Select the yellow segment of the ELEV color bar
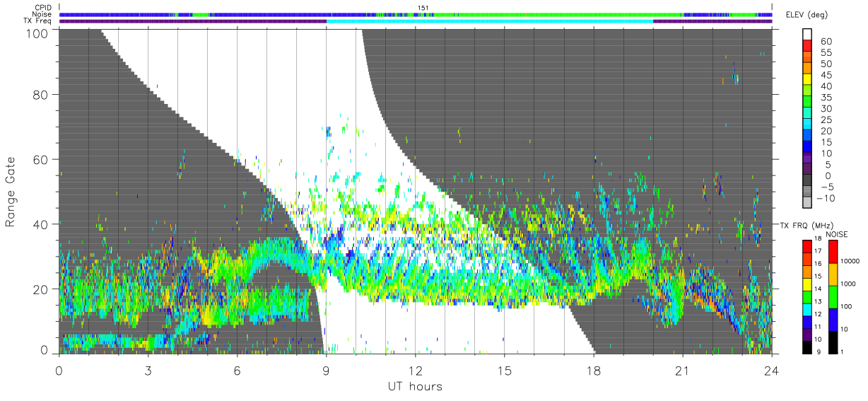Viewport: 868px width, 401px height. pyautogui.click(x=808, y=81)
